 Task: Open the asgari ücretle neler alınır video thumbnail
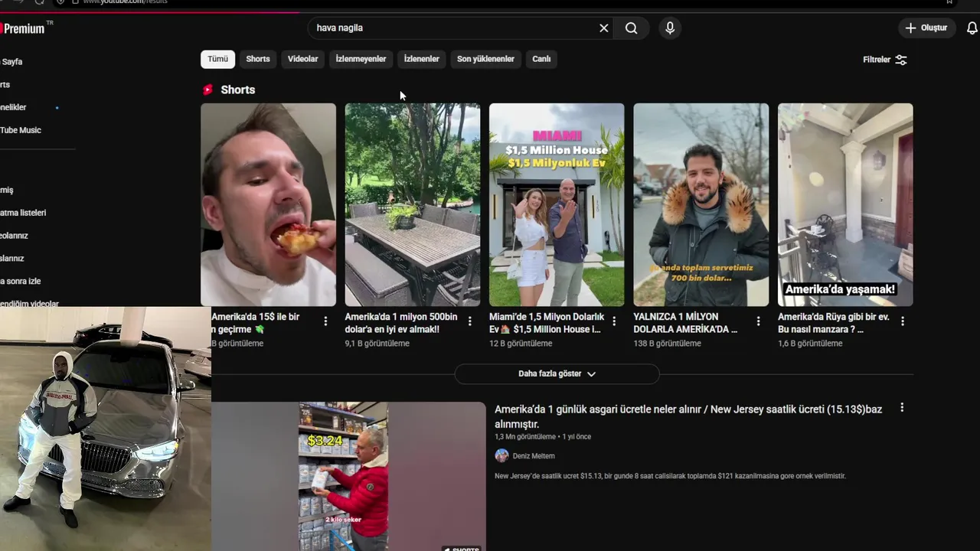[x=348, y=476]
